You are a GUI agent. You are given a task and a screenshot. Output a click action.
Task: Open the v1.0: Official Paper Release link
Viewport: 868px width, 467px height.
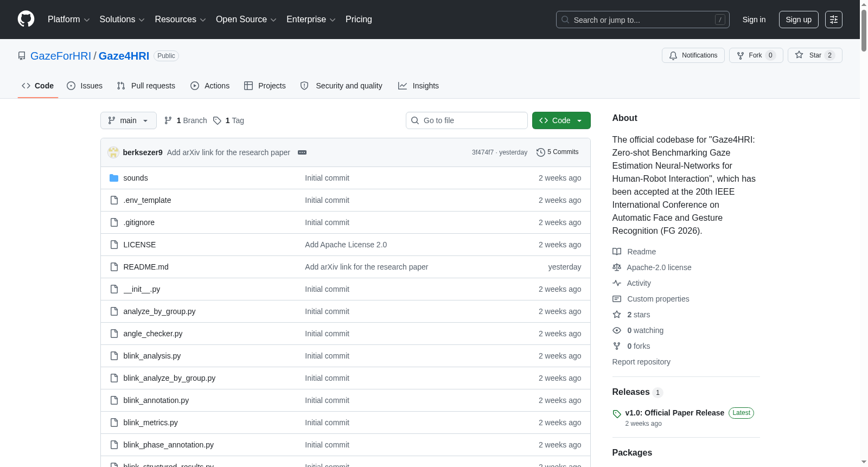coord(674,413)
